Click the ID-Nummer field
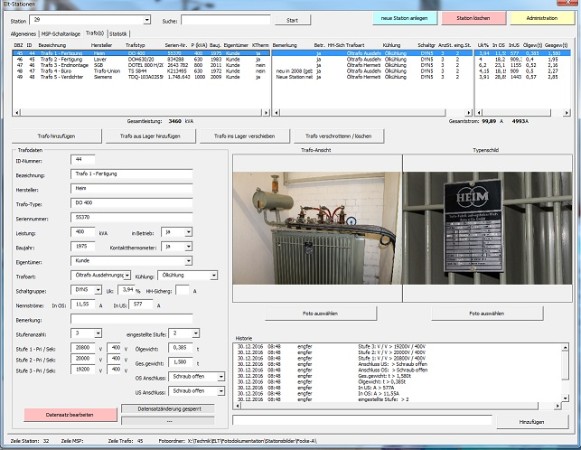The image size is (581, 450). tap(83, 159)
